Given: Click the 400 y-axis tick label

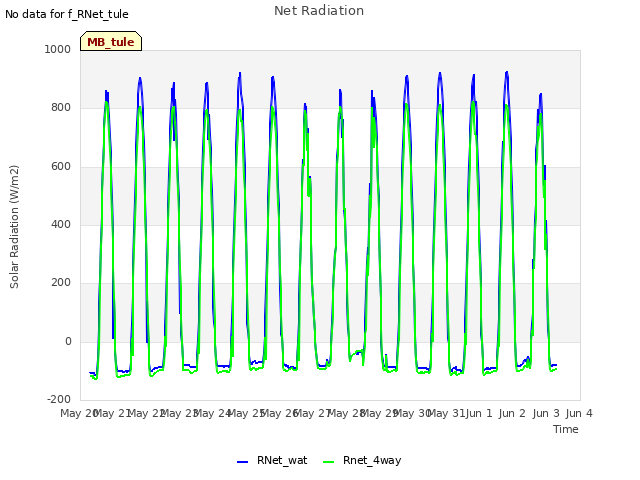Looking at the screenshot, I should (61, 224).
